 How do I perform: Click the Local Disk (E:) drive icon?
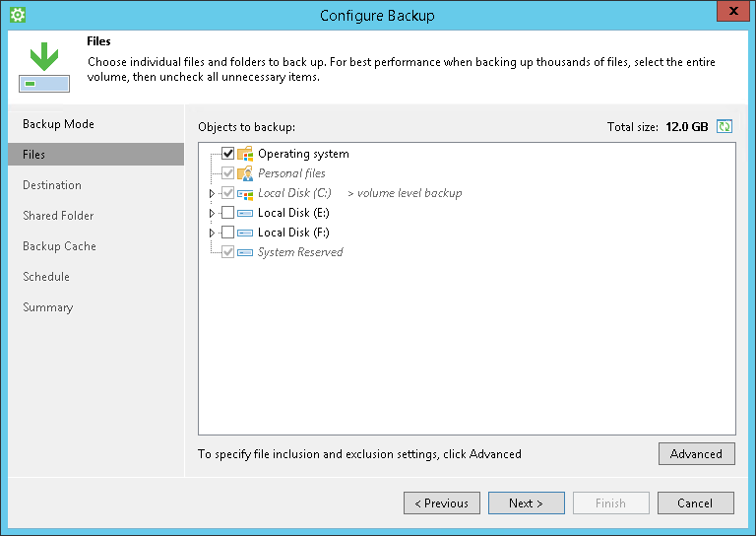[x=245, y=213]
